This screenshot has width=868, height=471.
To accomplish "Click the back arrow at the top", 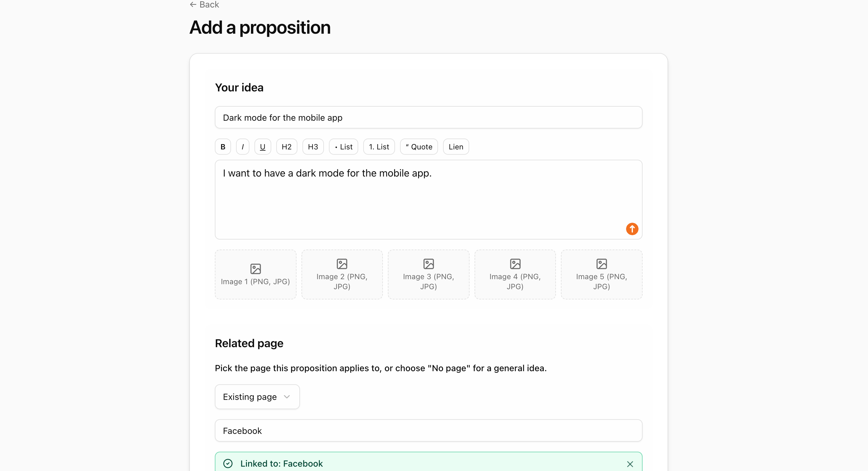I will coord(193,4).
